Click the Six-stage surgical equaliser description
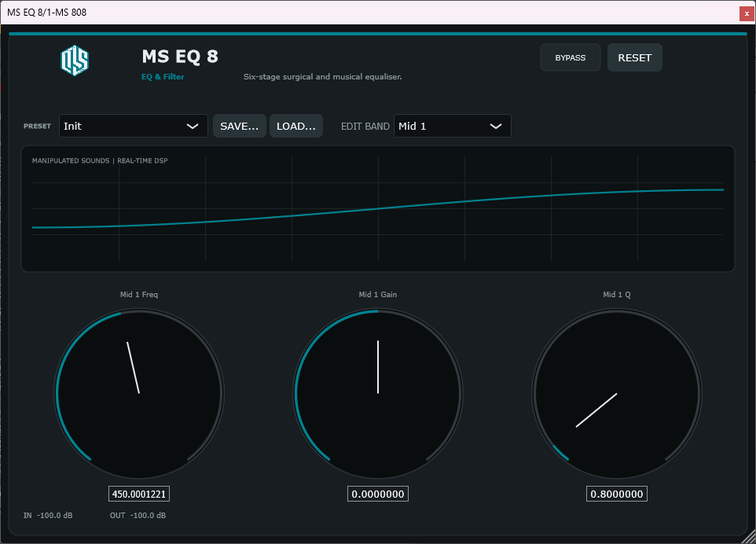 click(x=322, y=77)
